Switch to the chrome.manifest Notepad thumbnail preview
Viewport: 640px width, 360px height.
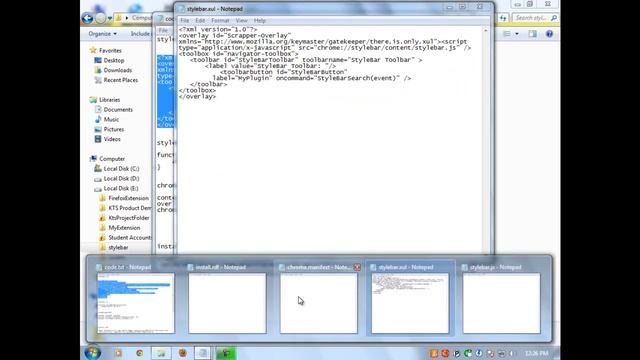point(319,303)
